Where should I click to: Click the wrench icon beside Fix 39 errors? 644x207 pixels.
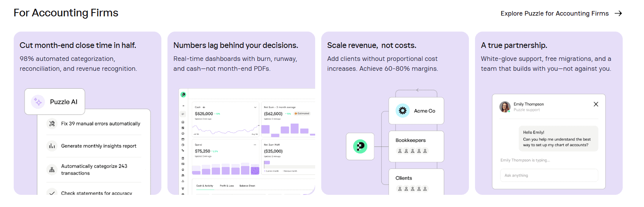coord(52,124)
